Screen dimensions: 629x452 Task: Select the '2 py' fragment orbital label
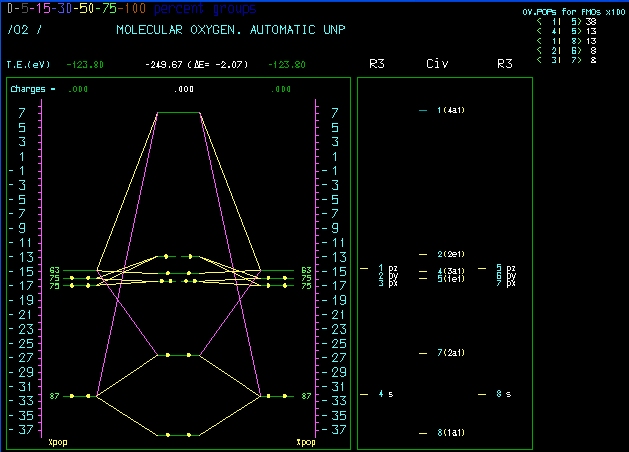click(x=388, y=275)
